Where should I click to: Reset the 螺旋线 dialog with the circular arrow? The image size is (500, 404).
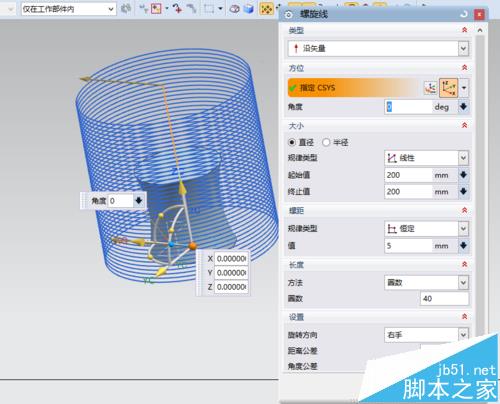464,14
